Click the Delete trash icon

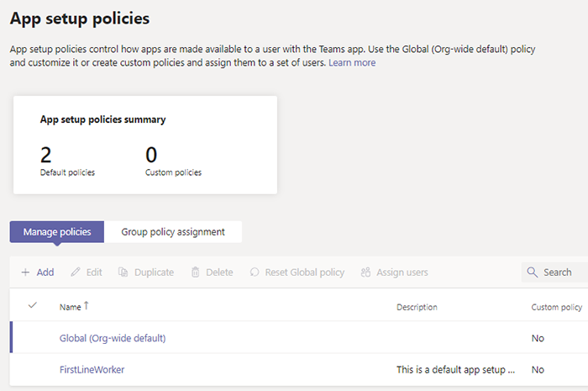click(x=196, y=272)
